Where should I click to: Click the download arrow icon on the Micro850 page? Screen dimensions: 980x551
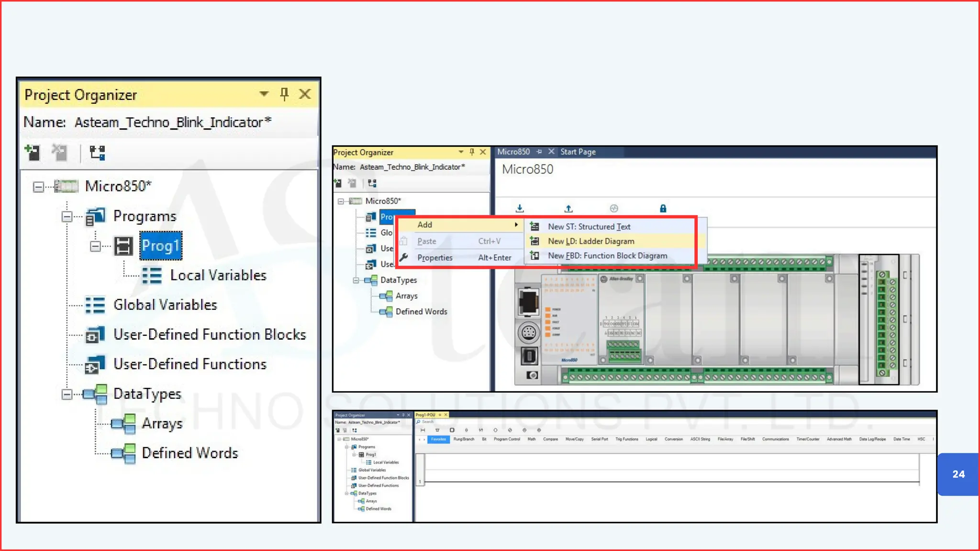520,209
